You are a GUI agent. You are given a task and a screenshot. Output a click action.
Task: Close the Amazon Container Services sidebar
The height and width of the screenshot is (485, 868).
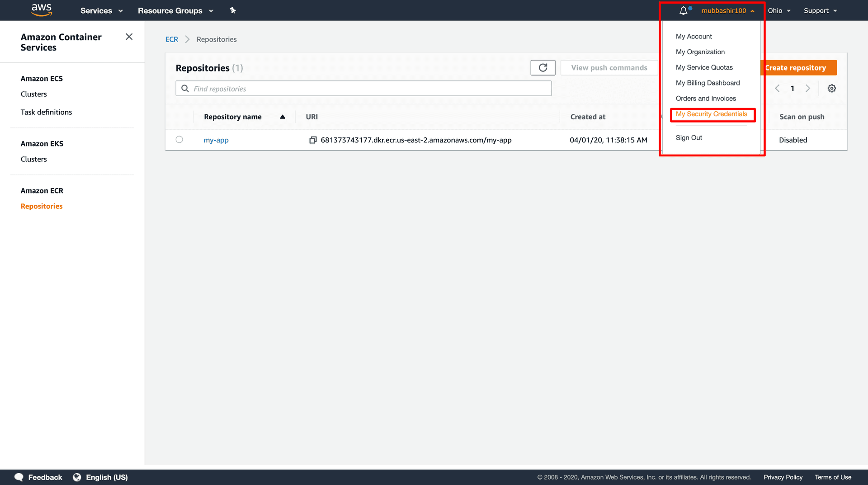point(129,37)
